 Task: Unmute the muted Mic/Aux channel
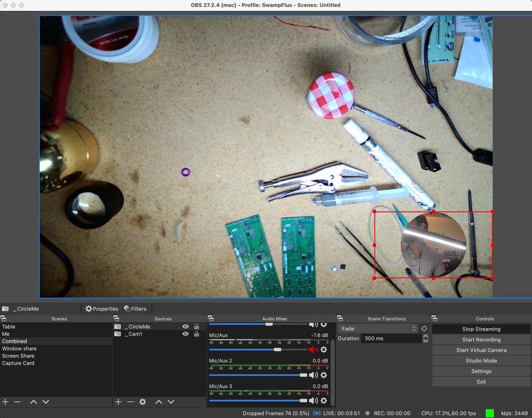[312, 350]
